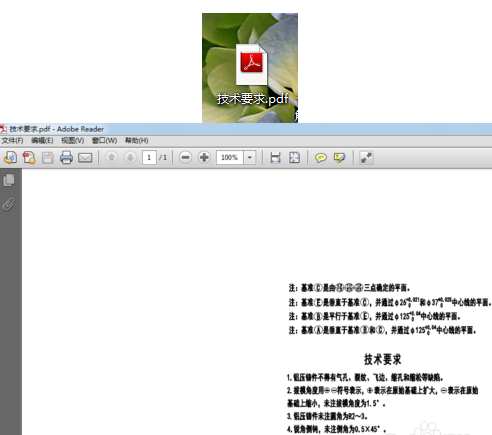The width and height of the screenshot is (492, 435).
Task: Show page thumbnails panel icon
Action: 9,180
